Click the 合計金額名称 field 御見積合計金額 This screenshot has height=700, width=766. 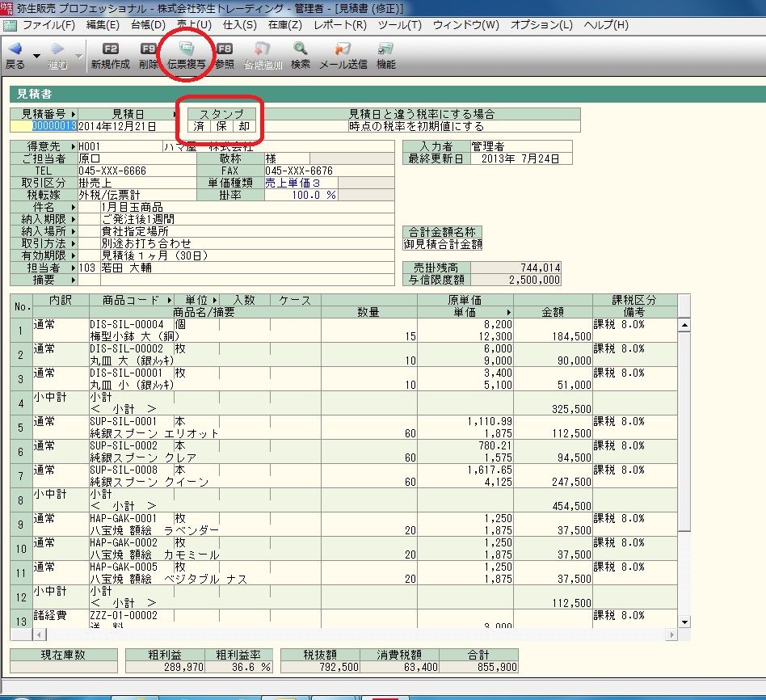(443, 244)
